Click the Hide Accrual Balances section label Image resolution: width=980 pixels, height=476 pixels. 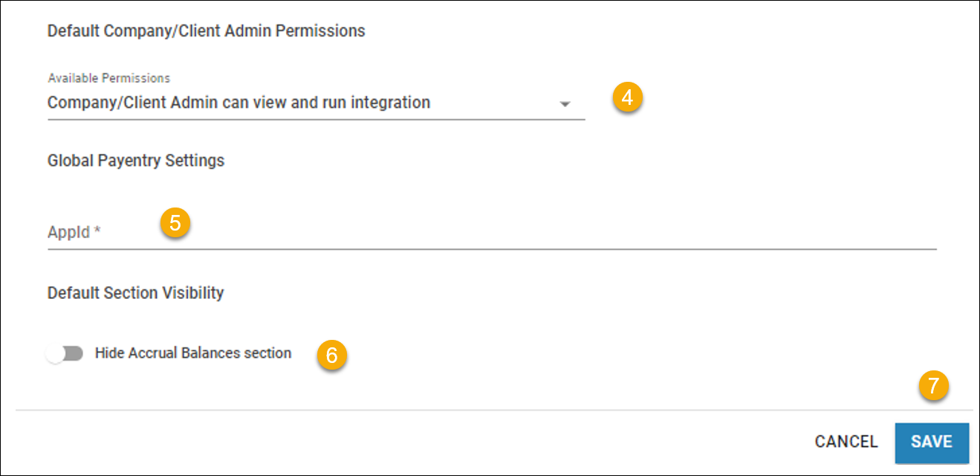[193, 353]
